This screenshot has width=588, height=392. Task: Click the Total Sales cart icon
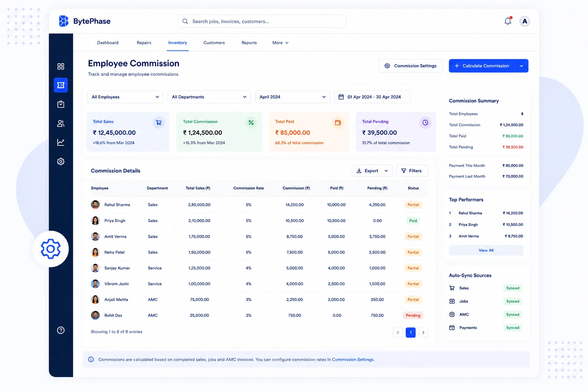click(x=158, y=122)
